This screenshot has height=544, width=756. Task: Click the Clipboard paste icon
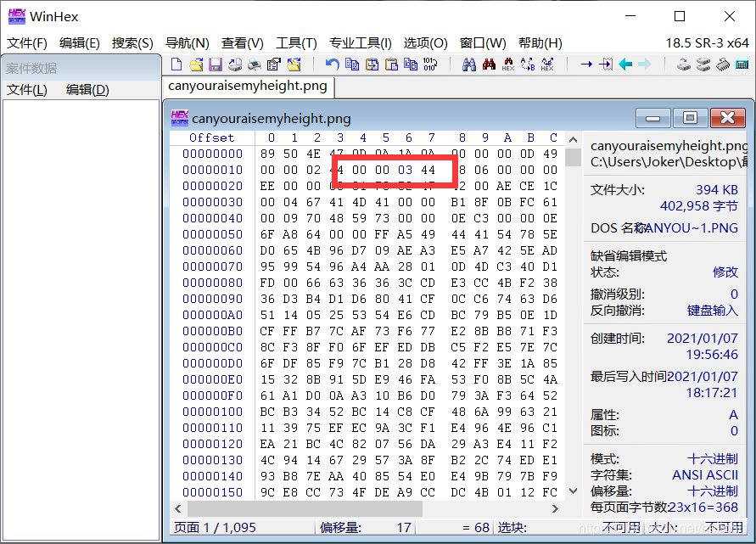391,64
